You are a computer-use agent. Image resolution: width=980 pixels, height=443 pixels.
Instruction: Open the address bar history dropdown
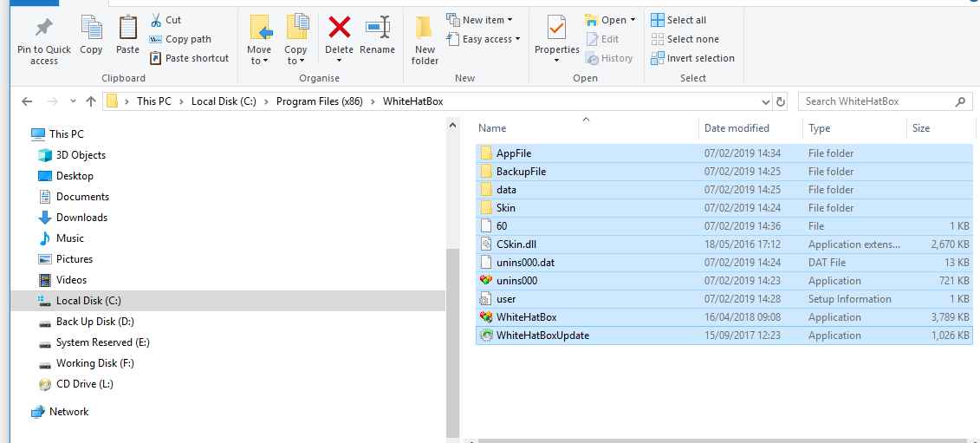764,101
